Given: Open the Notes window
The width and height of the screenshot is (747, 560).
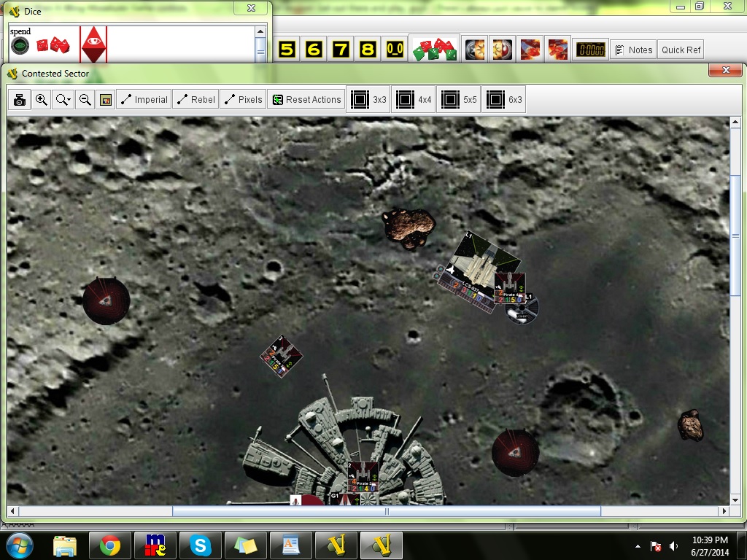Looking at the screenshot, I should click(x=632, y=50).
